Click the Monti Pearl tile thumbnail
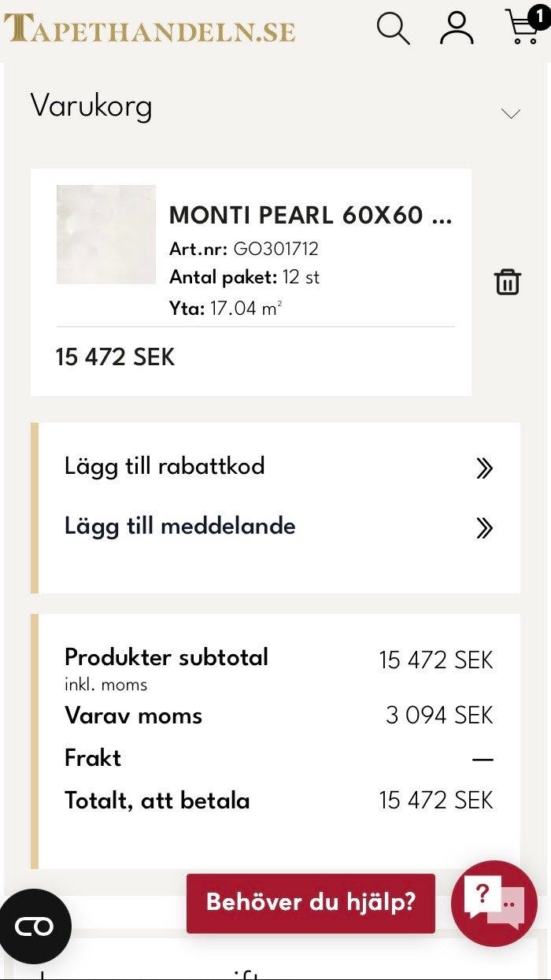 pos(106,235)
